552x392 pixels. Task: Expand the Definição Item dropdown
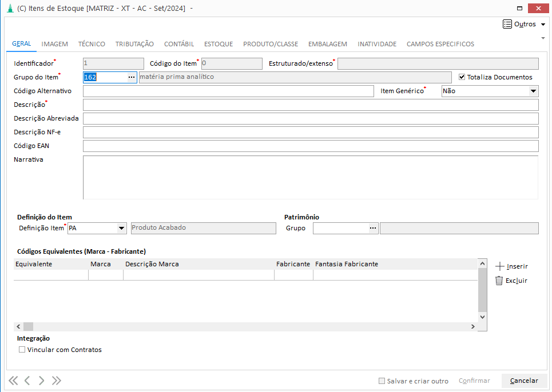coord(121,228)
